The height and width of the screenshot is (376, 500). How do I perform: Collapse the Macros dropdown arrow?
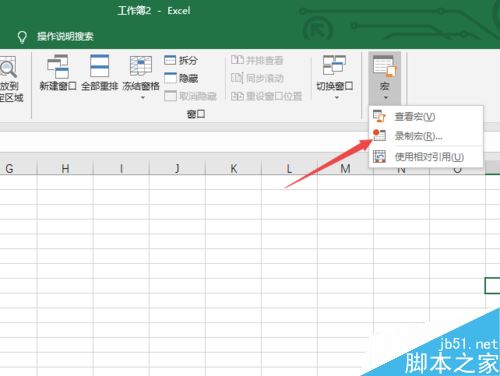point(386,98)
